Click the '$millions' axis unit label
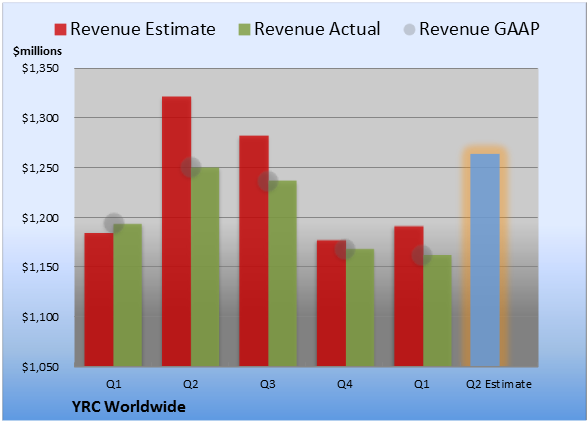The width and height of the screenshot is (588, 422). pyautogui.click(x=38, y=51)
